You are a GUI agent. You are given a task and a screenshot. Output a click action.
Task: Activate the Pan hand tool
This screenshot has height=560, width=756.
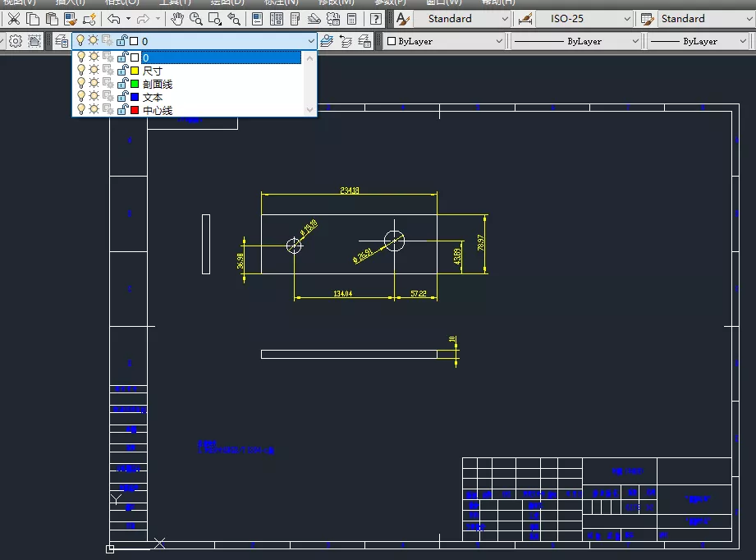point(177,19)
